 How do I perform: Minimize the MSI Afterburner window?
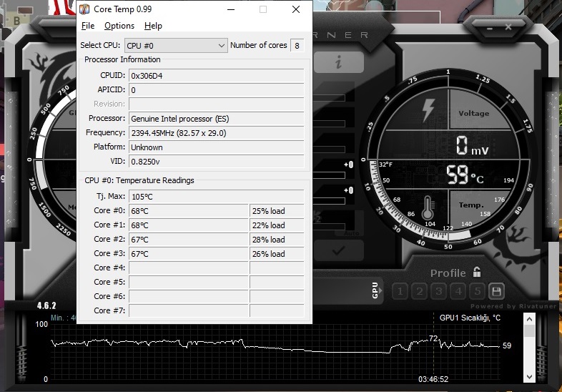pos(490,28)
